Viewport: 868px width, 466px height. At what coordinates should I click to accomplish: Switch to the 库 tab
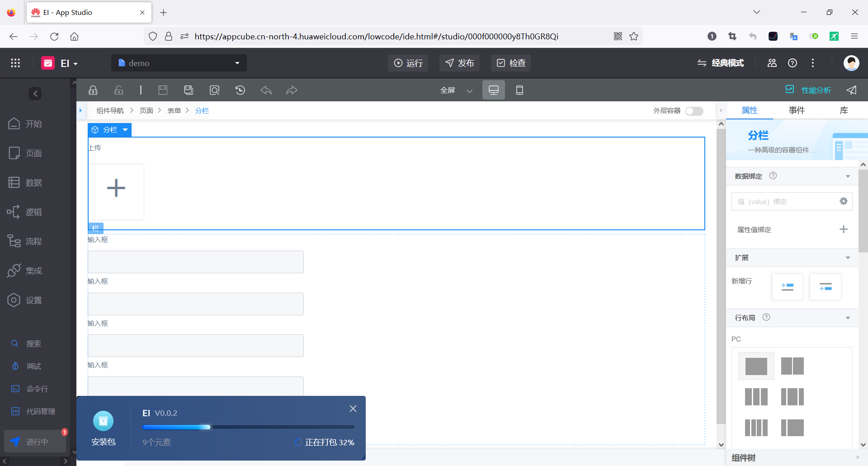click(844, 110)
